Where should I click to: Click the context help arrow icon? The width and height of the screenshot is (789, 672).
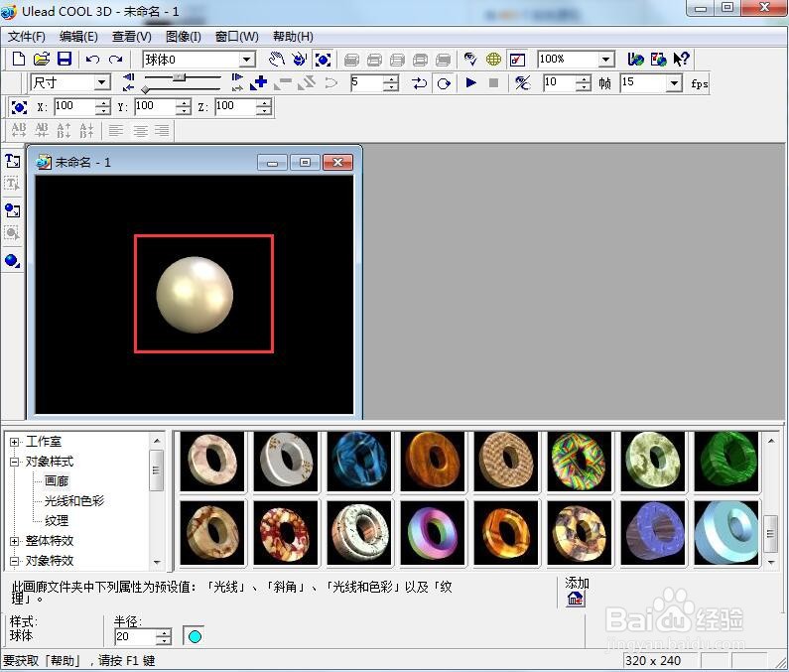point(681,60)
